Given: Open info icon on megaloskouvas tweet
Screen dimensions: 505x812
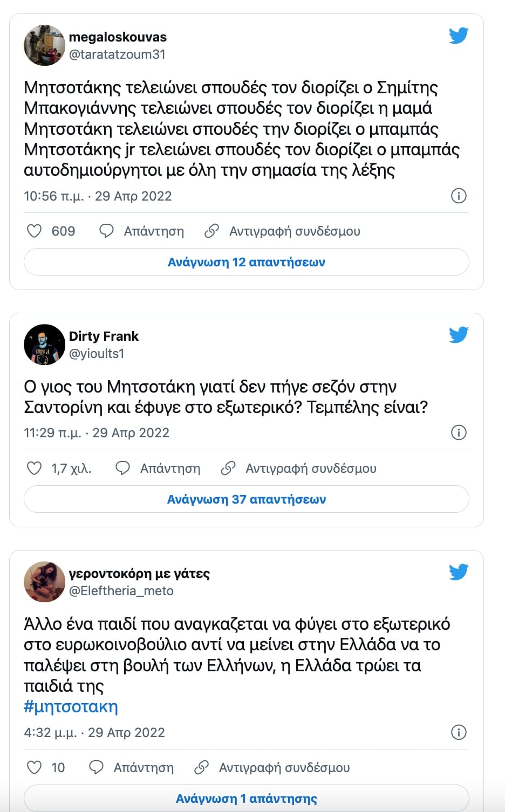Looking at the screenshot, I should (x=458, y=196).
